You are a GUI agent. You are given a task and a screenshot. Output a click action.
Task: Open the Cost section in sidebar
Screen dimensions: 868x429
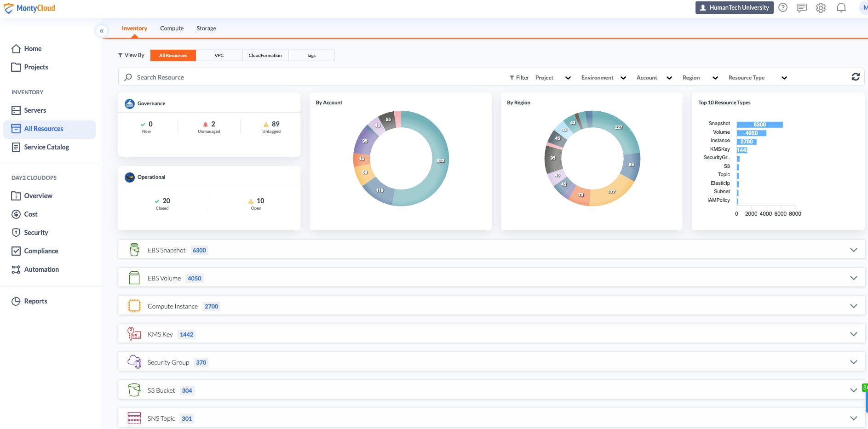[x=30, y=214]
